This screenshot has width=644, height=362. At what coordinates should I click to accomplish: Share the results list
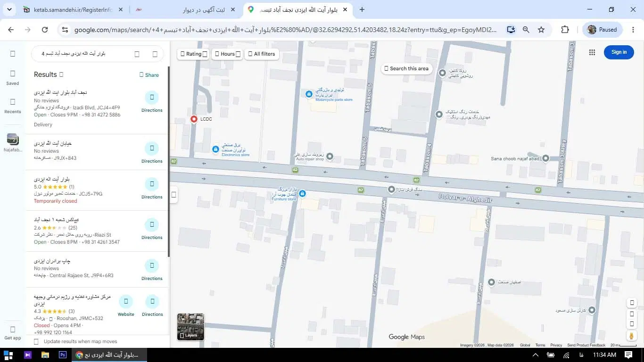(x=149, y=75)
